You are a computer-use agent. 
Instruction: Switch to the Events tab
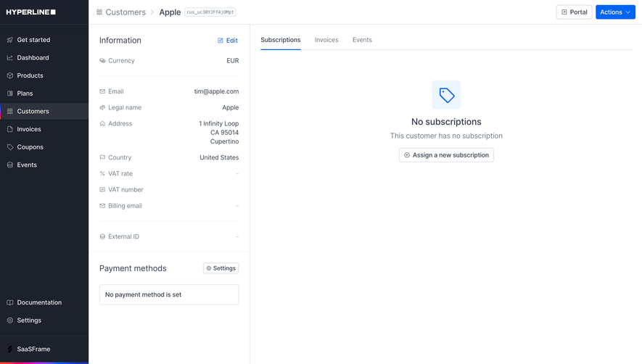(362, 40)
